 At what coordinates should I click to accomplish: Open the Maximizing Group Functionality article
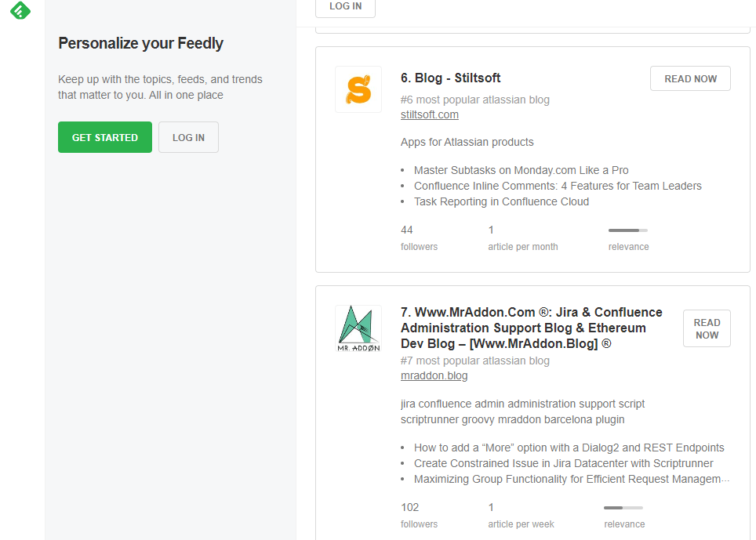[x=571, y=480]
